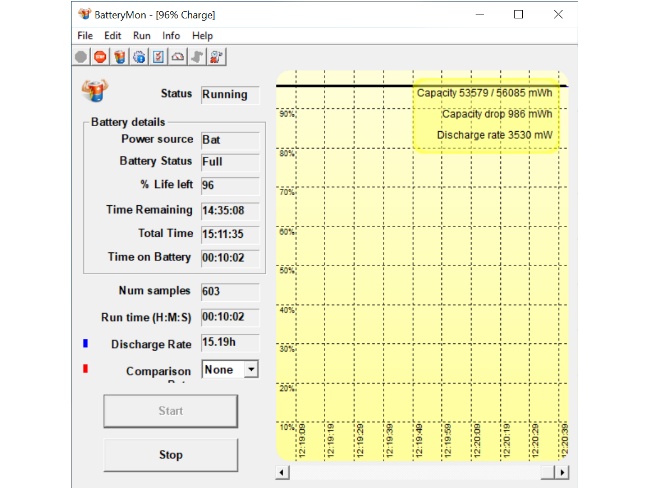650x488 pixels.
Task: Click the checklist toolbar icon
Action: [x=158, y=57]
